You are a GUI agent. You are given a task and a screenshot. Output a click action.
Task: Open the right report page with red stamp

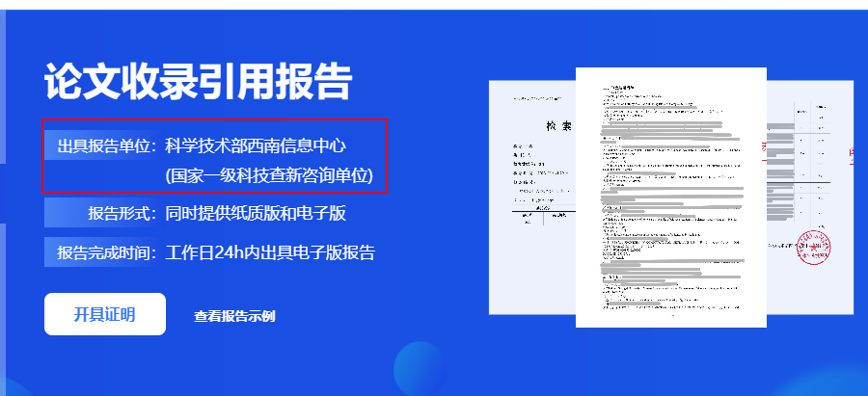click(x=810, y=198)
